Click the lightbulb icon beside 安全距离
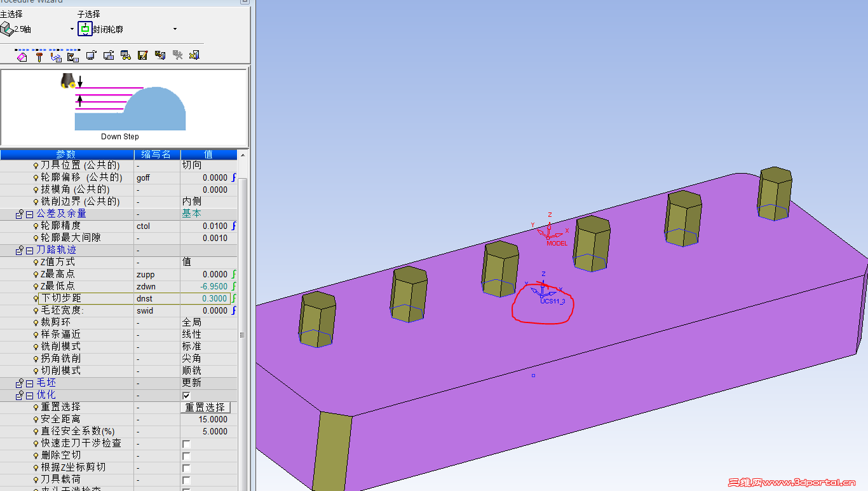Image resolution: width=868 pixels, height=491 pixels. click(x=36, y=419)
